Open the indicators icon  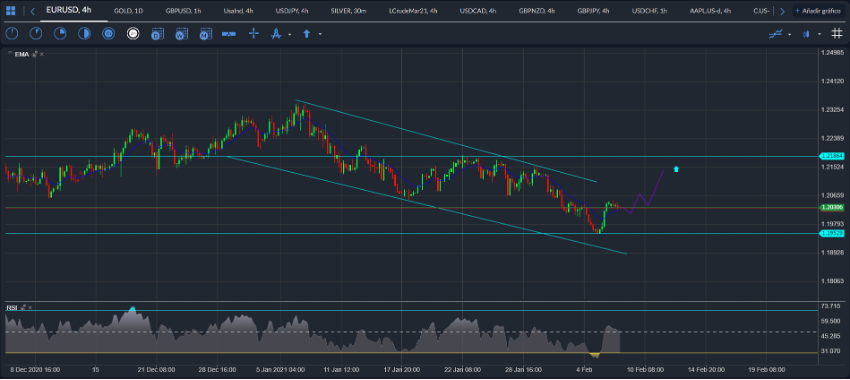775,34
